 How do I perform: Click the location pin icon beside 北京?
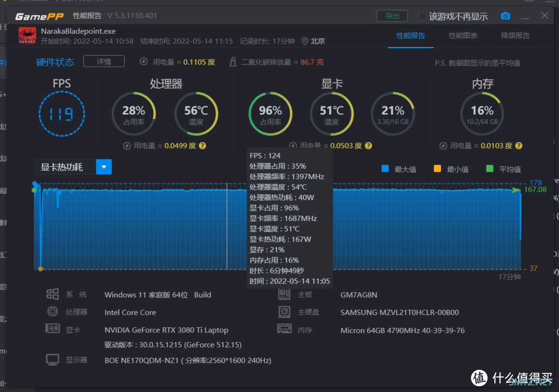click(x=305, y=41)
